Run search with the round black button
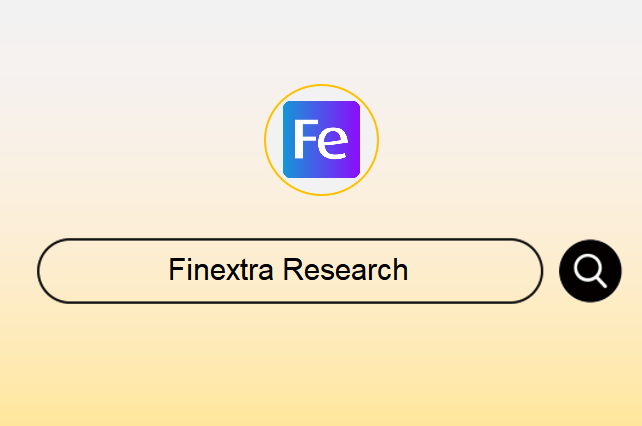642x426 pixels. click(x=590, y=271)
